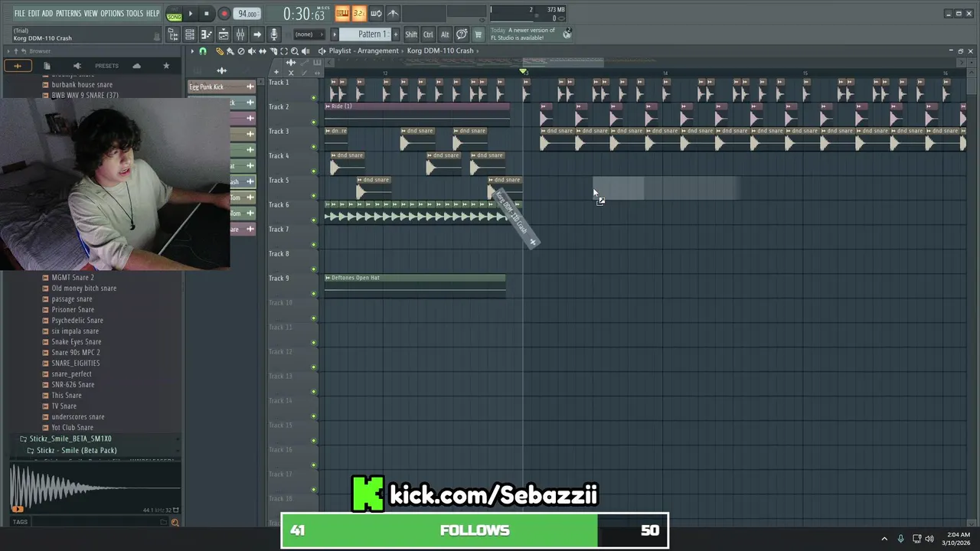Choose the Select marquee tool

pos(284,51)
